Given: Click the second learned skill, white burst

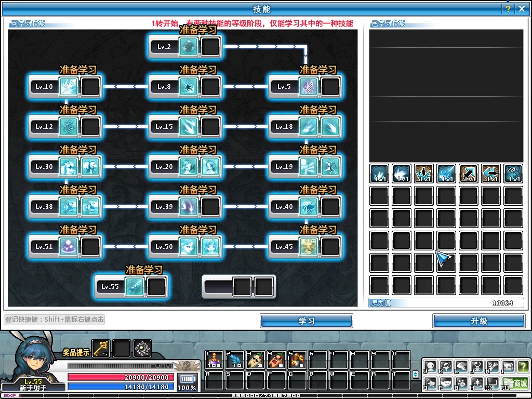Looking at the screenshot, I should (x=402, y=174).
